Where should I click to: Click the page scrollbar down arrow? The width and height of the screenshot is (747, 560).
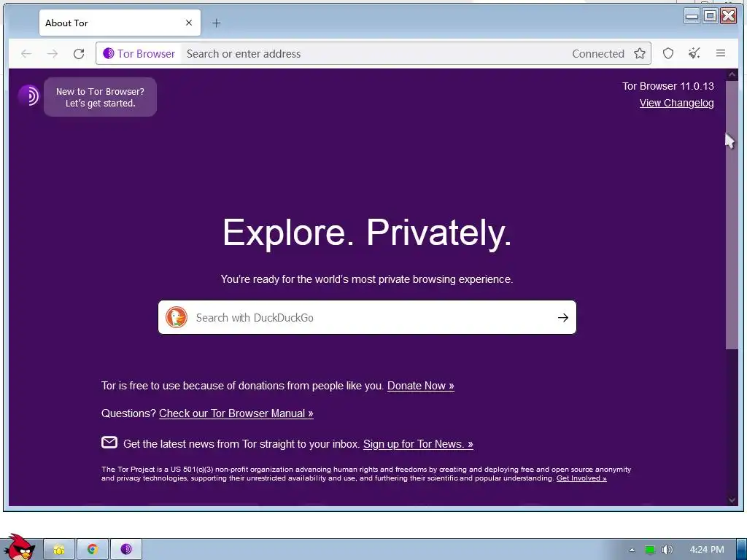(732, 499)
